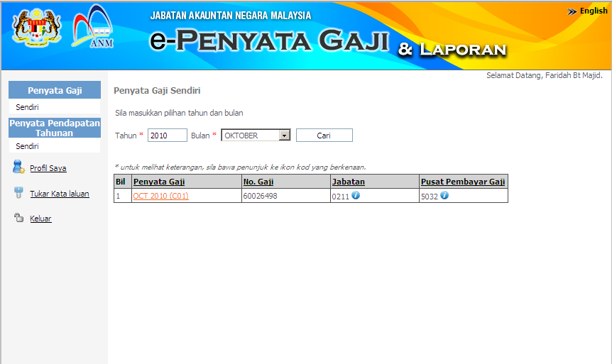Click Pusat Pembayar code 5032 text
This screenshot has width=612, height=364.
430,197
